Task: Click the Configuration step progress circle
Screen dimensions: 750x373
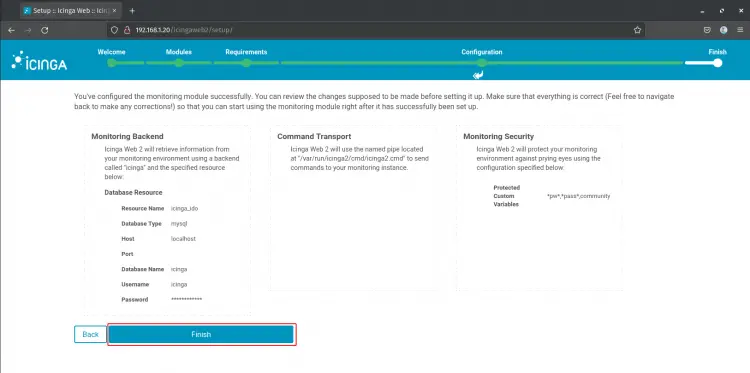Action: click(x=482, y=63)
